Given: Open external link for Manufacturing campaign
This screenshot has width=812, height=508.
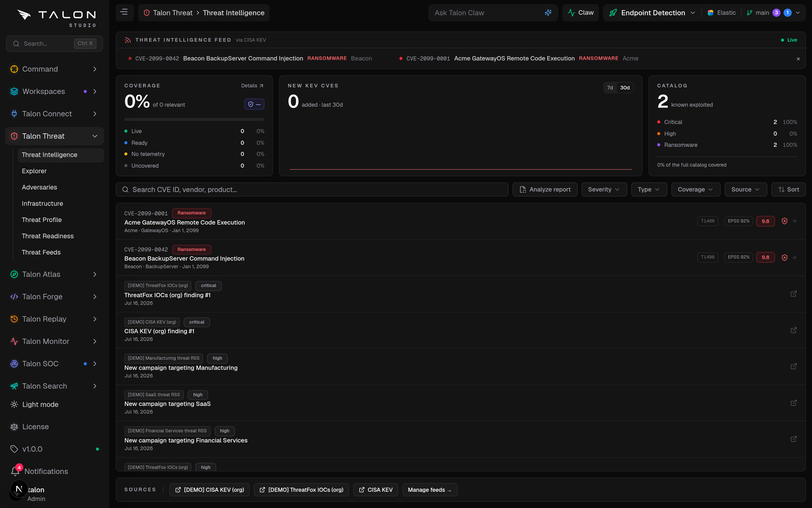Looking at the screenshot, I should click(x=793, y=366).
